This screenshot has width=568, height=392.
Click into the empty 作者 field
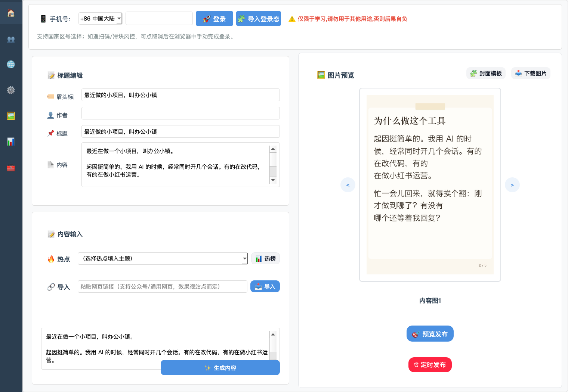[180, 113]
